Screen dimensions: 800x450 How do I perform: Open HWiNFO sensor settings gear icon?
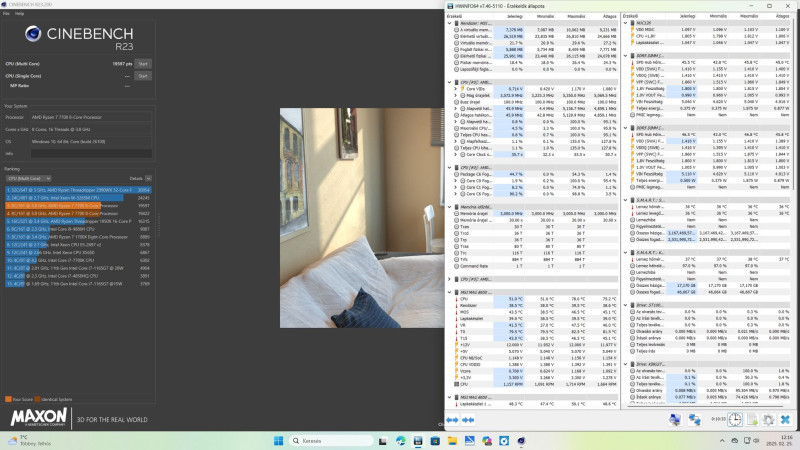pos(768,420)
